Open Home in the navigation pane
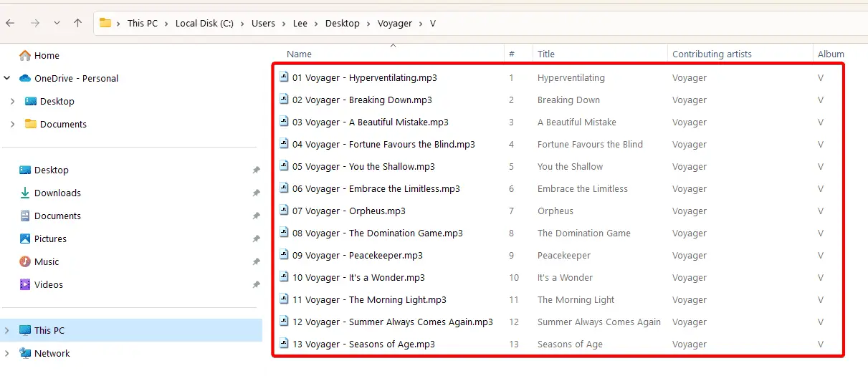Image resolution: width=868 pixels, height=376 pixels. [47, 55]
